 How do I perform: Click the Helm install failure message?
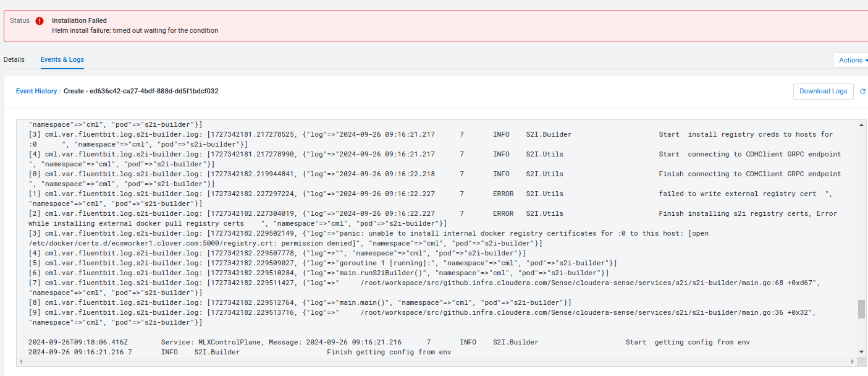(x=135, y=30)
